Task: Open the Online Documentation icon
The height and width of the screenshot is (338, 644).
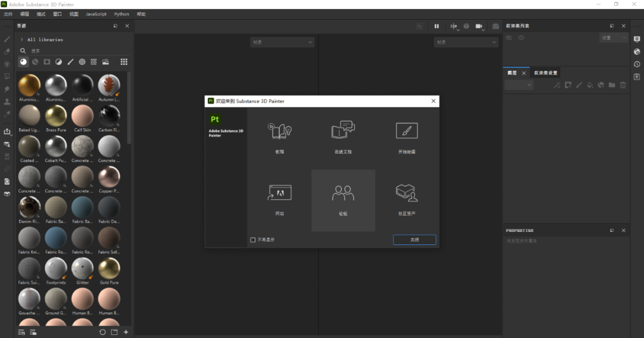Action: tap(343, 131)
